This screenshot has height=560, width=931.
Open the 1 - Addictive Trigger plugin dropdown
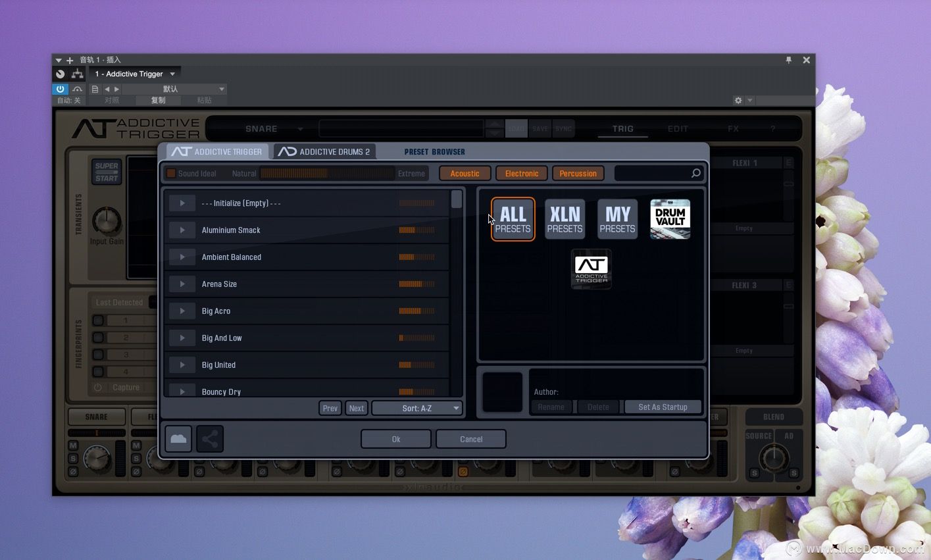click(135, 74)
